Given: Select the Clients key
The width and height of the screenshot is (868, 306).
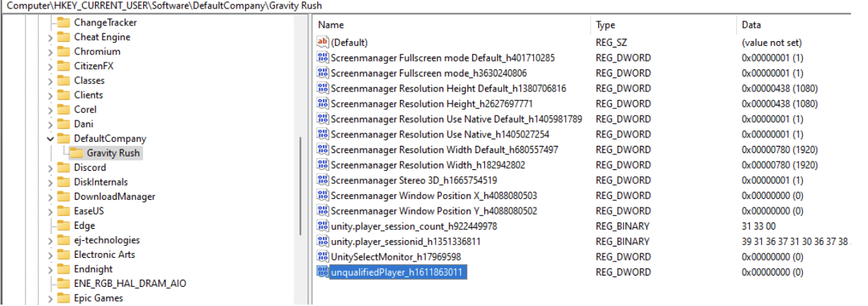Looking at the screenshot, I should 88,95.
